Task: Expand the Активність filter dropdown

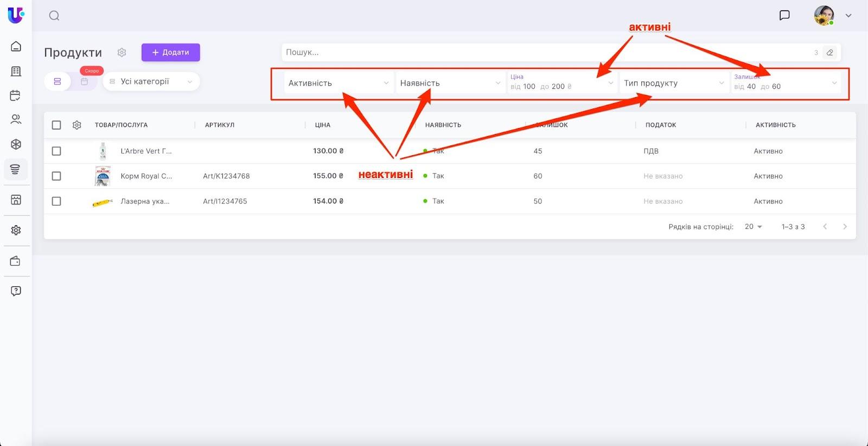Action: coord(338,83)
